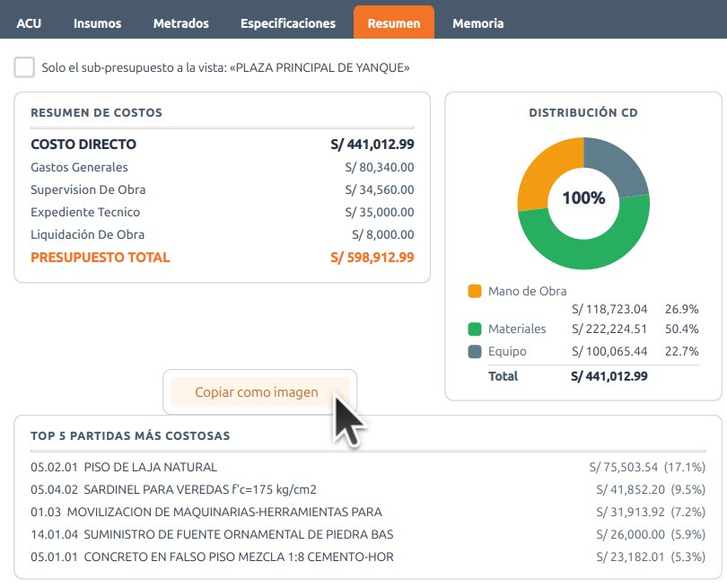Click the gray Equipo legend swatch
The image size is (727, 588).
click(x=475, y=352)
